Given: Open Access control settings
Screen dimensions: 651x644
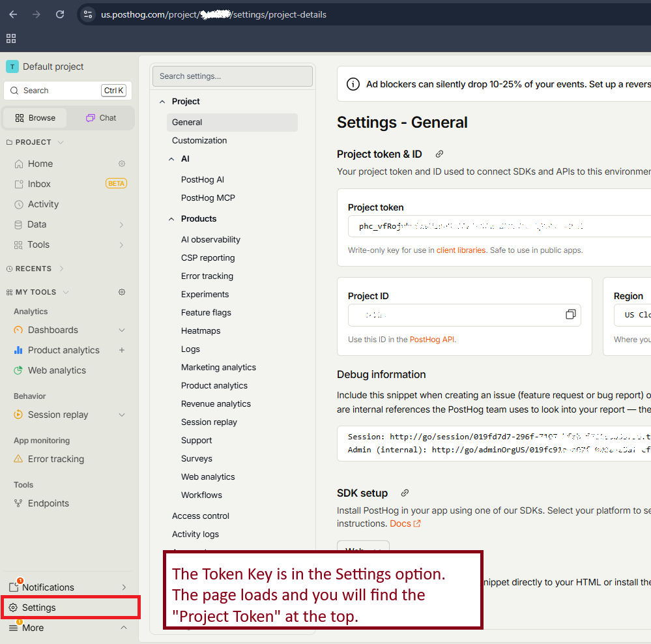Looking at the screenshot, I should [x=201, y=516].
